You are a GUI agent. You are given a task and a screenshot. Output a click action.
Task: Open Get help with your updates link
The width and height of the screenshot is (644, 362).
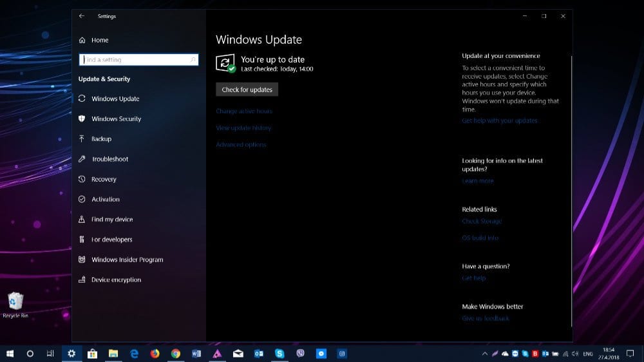[500, 120]
